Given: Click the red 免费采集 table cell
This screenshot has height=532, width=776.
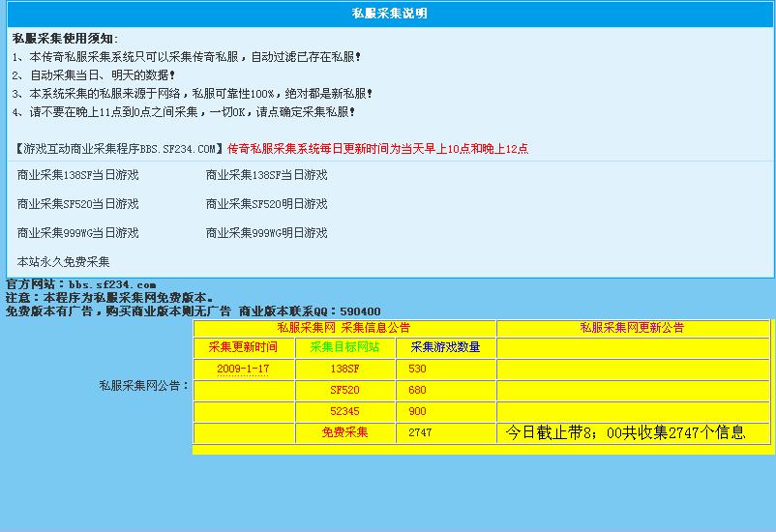Looking at the screenshot, I should pos(344,432).
